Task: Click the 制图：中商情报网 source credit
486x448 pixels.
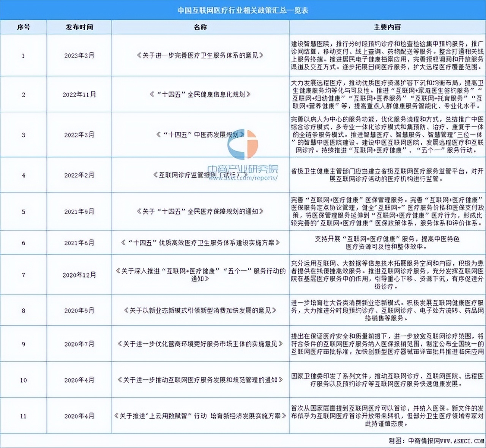Action: pyautogui.click(x=436, y=441)
